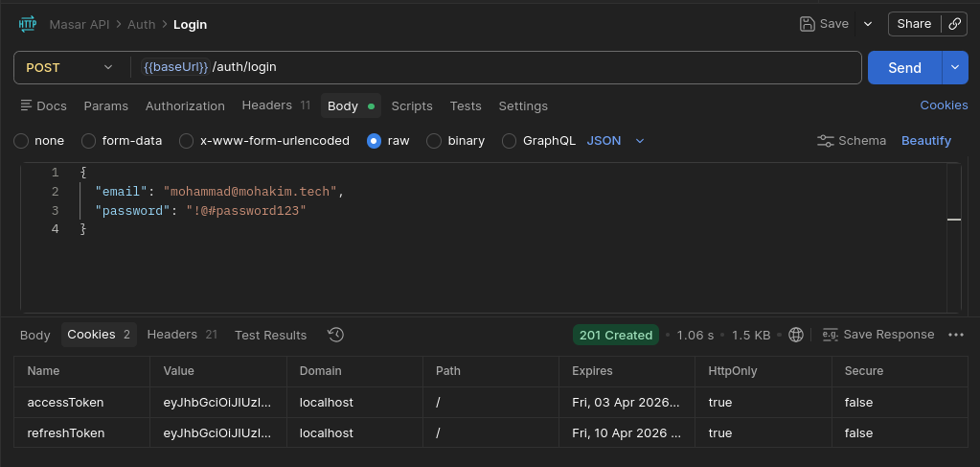Open the response Headers 21 tab
Image resolution: width=980 pixels, height=467 pixels.
[x=183, y=335]
